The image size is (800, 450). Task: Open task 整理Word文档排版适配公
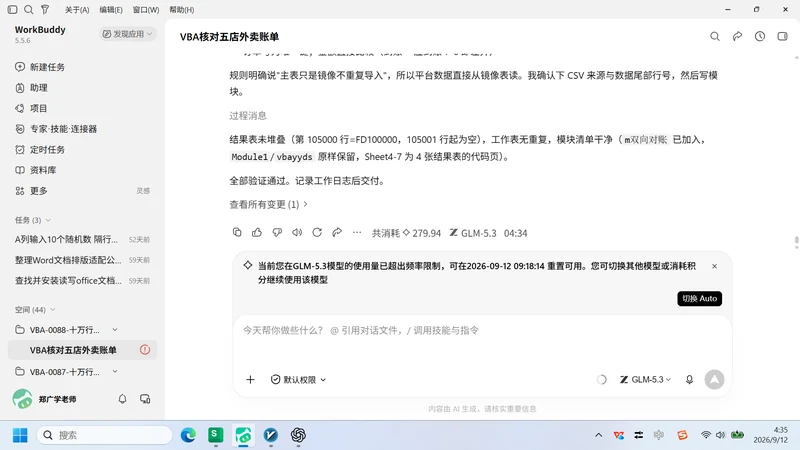[82, 260]
